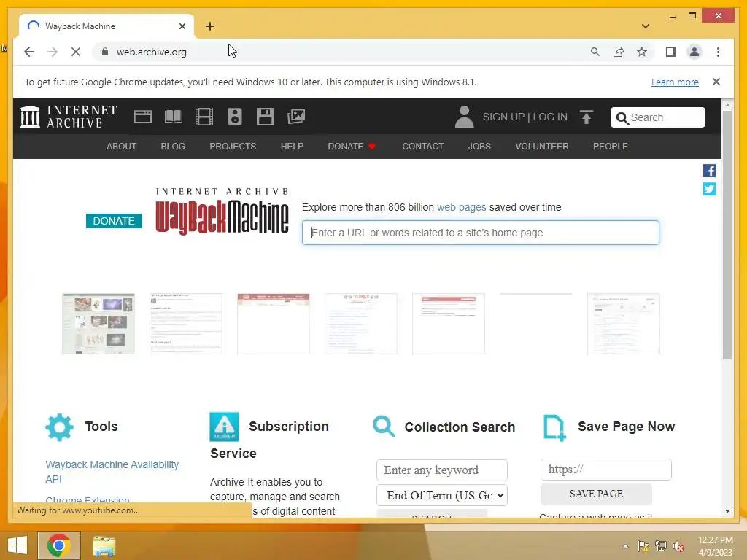Click the page vertical scrollbar
This screenshot has width=747, height=560.
(727, 236)
